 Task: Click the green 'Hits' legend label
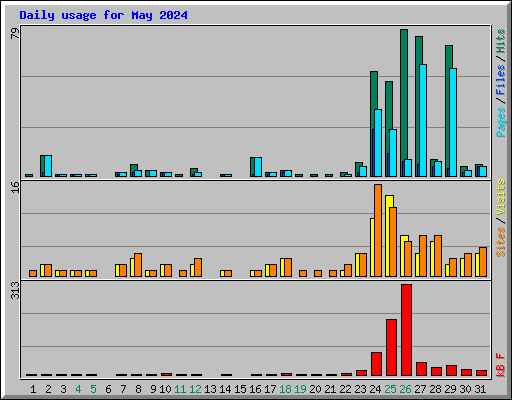tap(501, 41)
